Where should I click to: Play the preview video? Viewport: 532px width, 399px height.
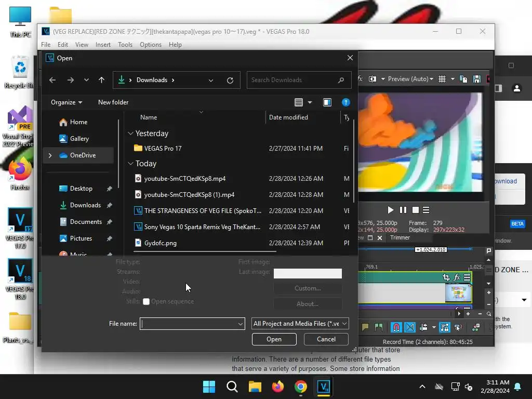pos(391,210)
